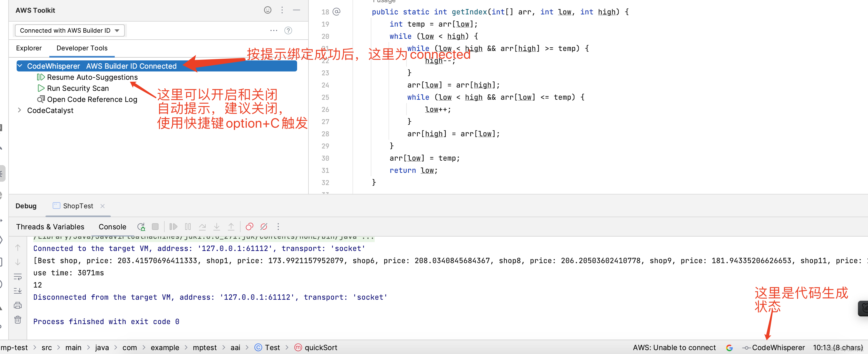Viewport: 868px width, 354px height.
Task: Stop the debug process
Action: coord(155,227)
